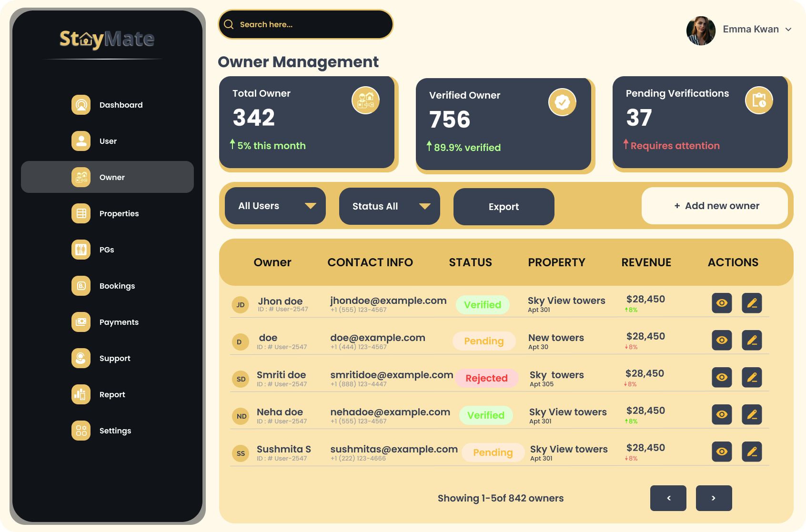Click the Export button

point(504,207)
